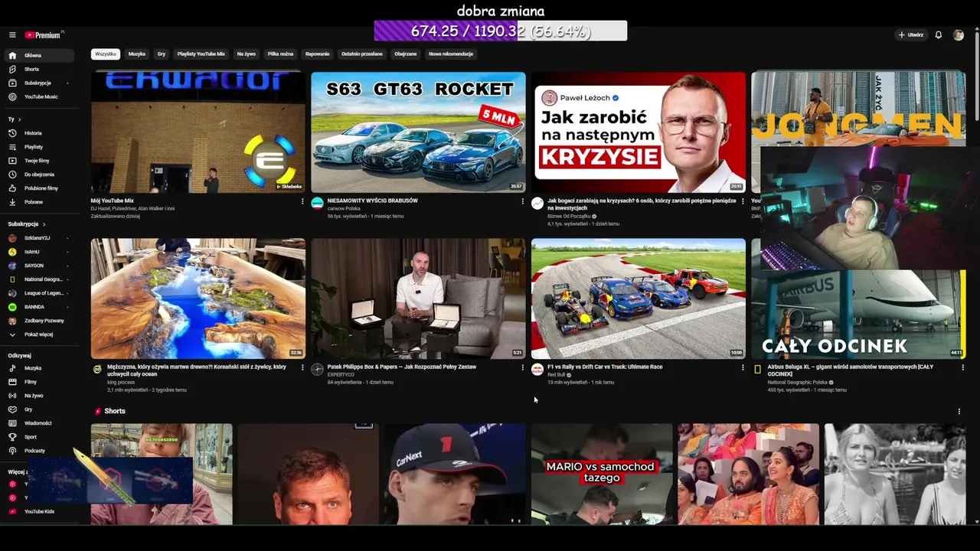Expand Pokaż więcej subscriptions
The height and width of the screenshot is (551, 980).
tap(38, 334)
